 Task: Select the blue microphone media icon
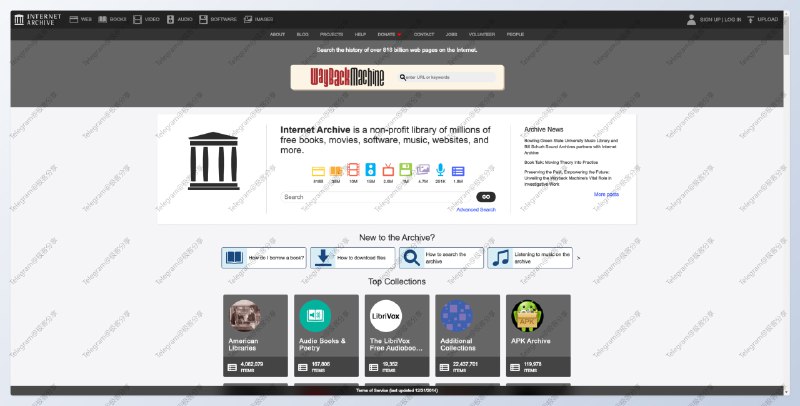440,171
